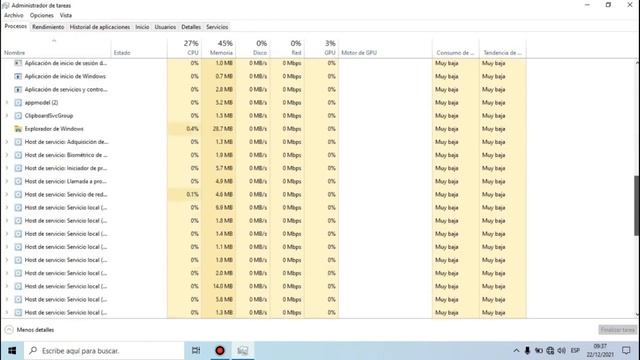Open the volume tray icon
Viewport: 640px width, 360px height.
562,351
